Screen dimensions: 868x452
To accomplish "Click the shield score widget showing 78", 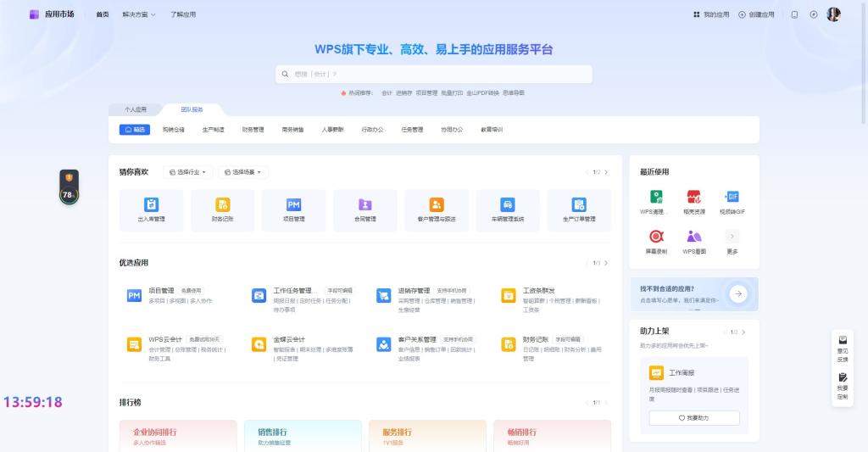I will (70, 187).
